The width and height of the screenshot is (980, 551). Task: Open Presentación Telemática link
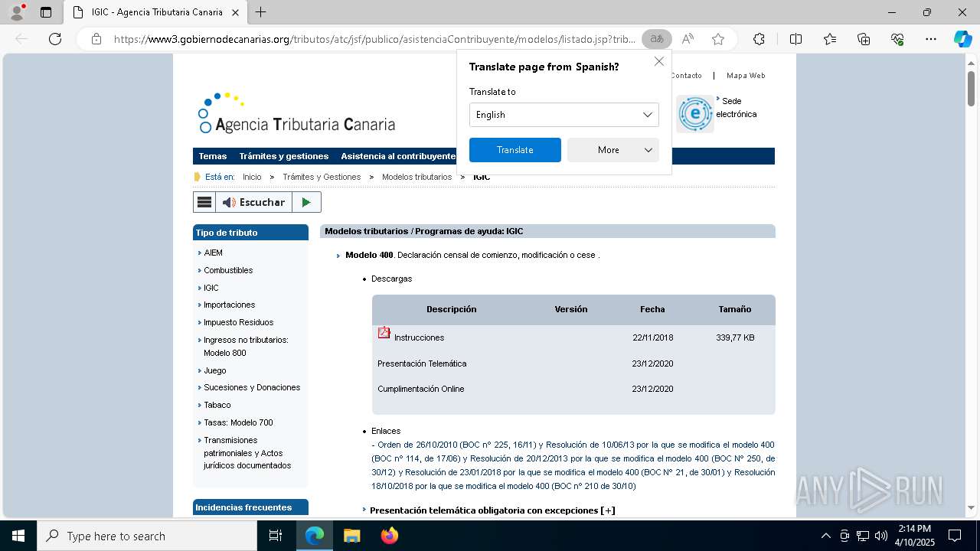click(422, 364)
